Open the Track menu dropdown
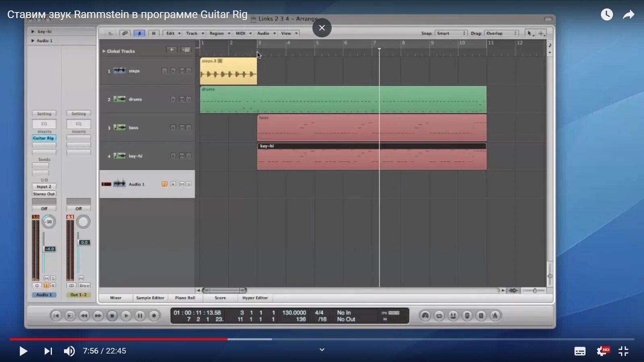This screenshot has width=644, height=362. [195, 33]
